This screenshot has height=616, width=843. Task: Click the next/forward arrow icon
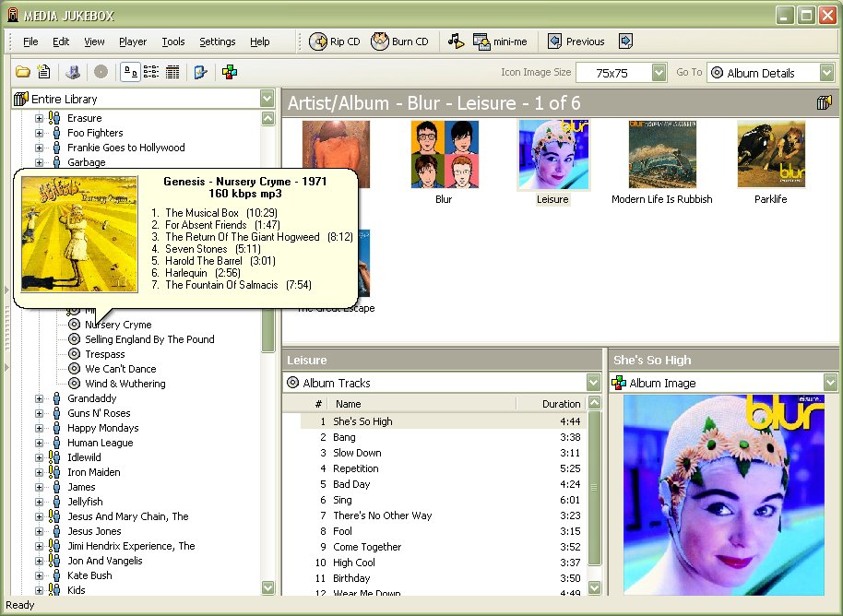click(x=626, y=41)
